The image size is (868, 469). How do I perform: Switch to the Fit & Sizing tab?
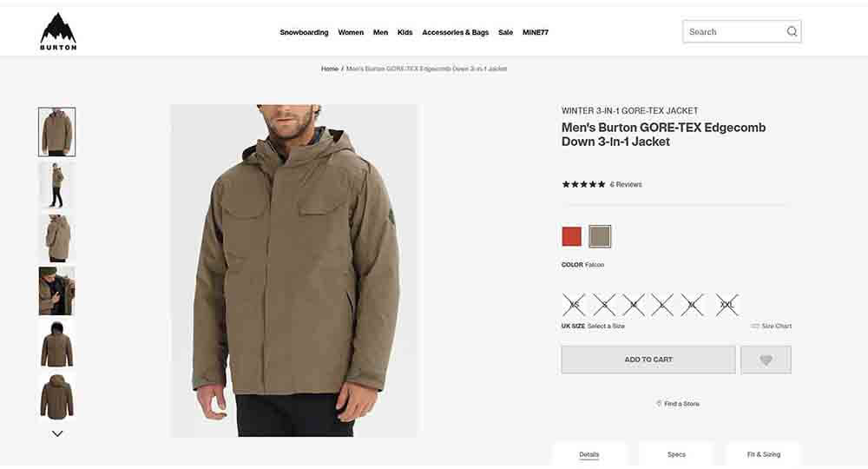[x=764, y=454]
